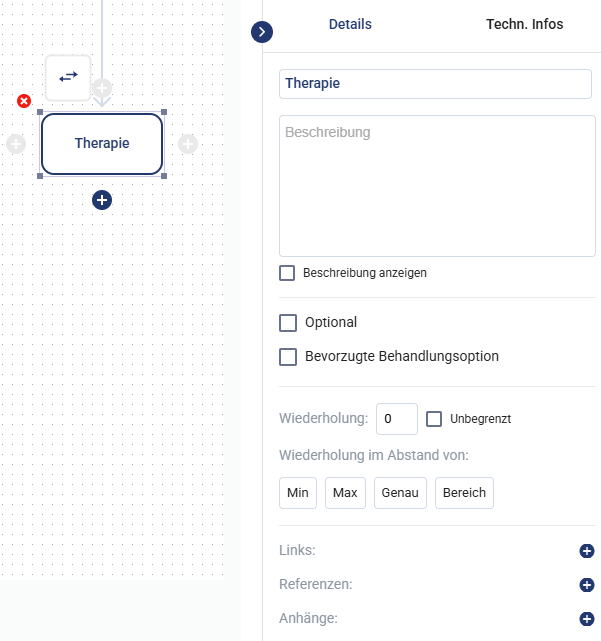Add a new Referenzen entry
Image resolution: width=601 pixels, height=641 pixels.
587,585
